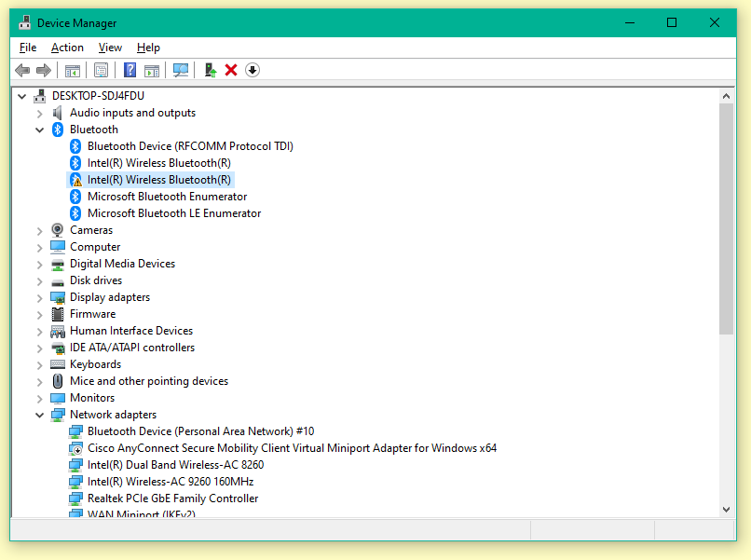Select the Keyboards label
Viewport: 751px width, 560px height.
point(95,364)
